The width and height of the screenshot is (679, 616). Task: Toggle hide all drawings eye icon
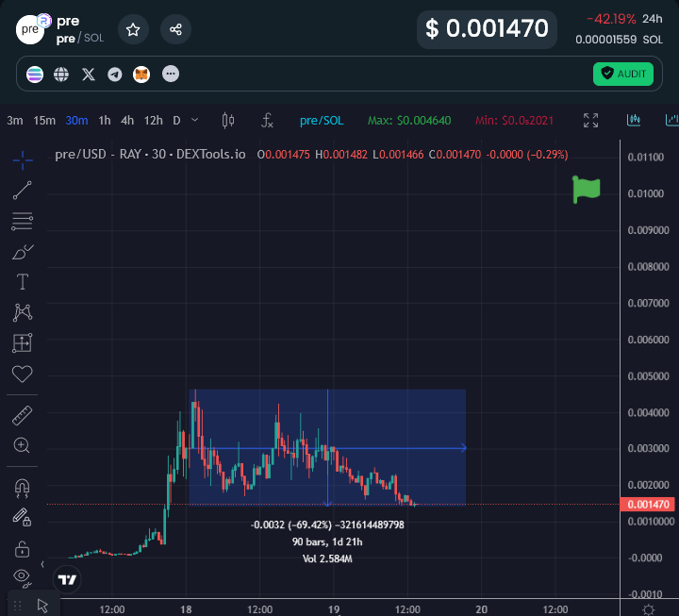click(22, 577)
